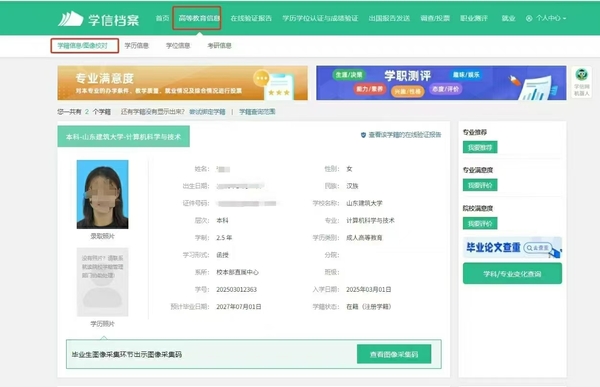Select the 本科-山东建筑大学-计算机科学与技术 record tab

[123, 137]
